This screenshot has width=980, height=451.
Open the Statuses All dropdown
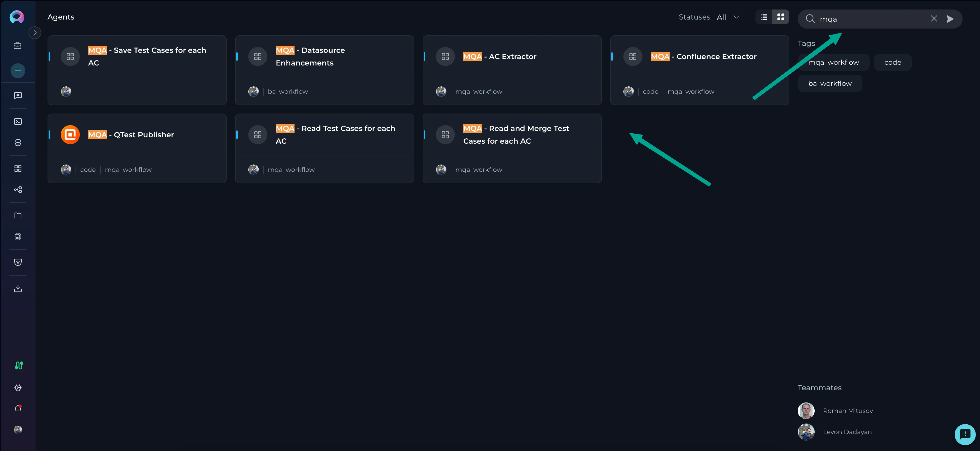[727, 17]
